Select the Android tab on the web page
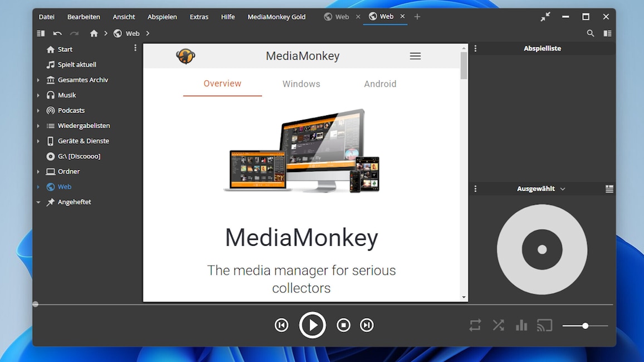 pyautogui.click(x=380, y=84)
